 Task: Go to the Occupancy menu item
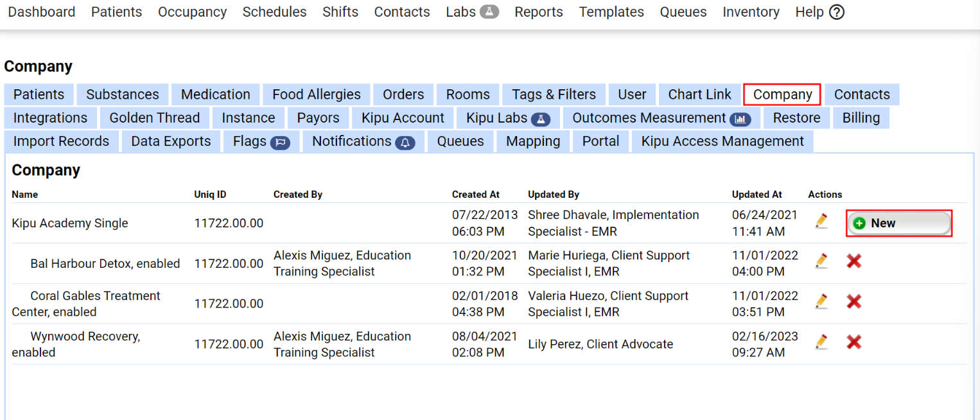pyautogui.click(x=192, y=12)
